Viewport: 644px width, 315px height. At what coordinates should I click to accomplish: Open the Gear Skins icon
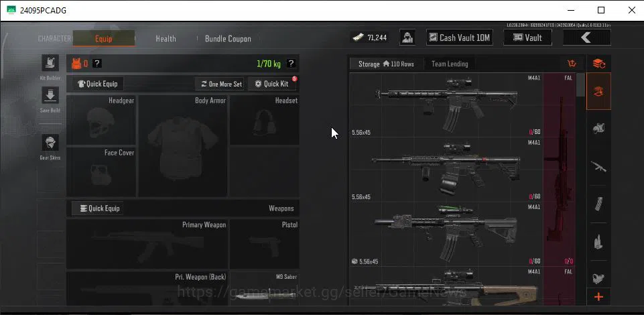point(50,143)
